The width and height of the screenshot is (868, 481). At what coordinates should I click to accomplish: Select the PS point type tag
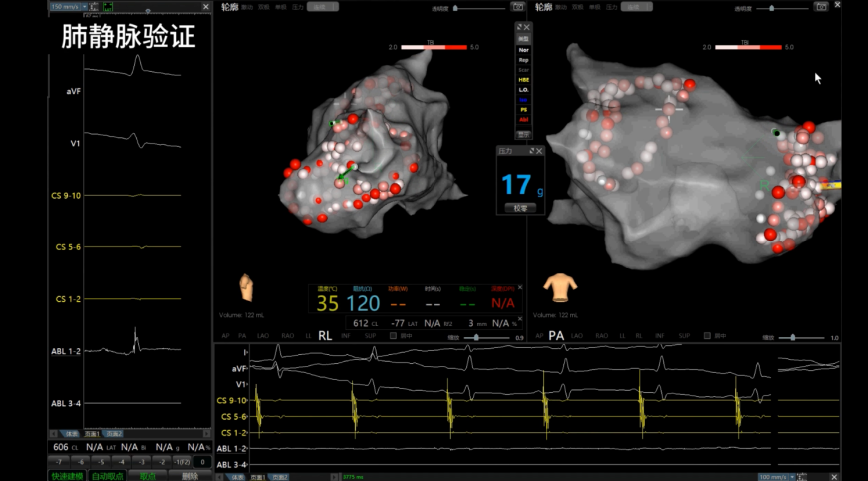click(523, 109)
